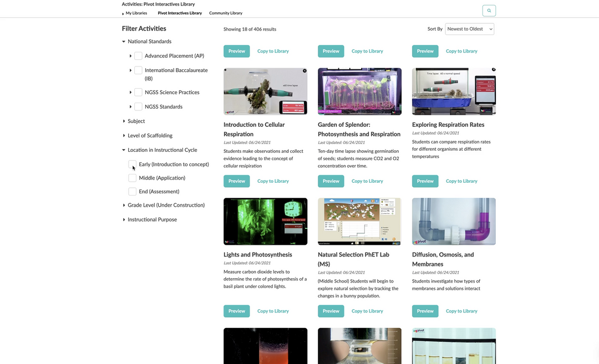The image size is (599, 364).
Task: Expand the Instructional Purpose filter
Action: (124, 219)
